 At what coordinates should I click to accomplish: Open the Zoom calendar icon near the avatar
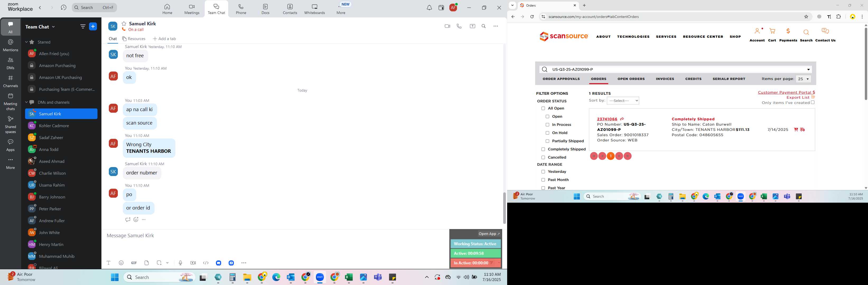click(x=441, y=8)
